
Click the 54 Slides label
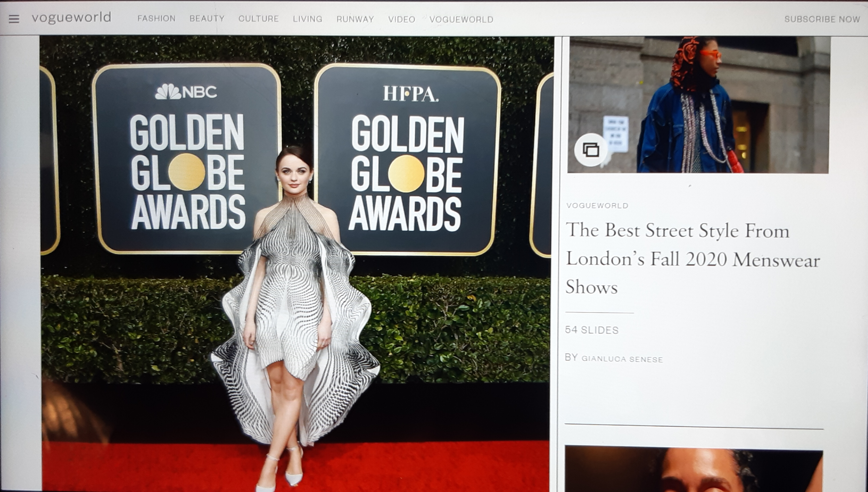pyautogui.click(x=591, y=330)
